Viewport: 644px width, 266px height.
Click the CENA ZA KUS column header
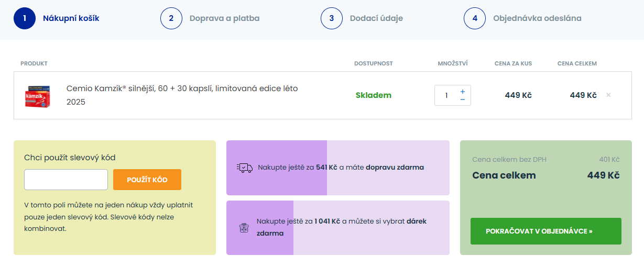click(513, 63)
